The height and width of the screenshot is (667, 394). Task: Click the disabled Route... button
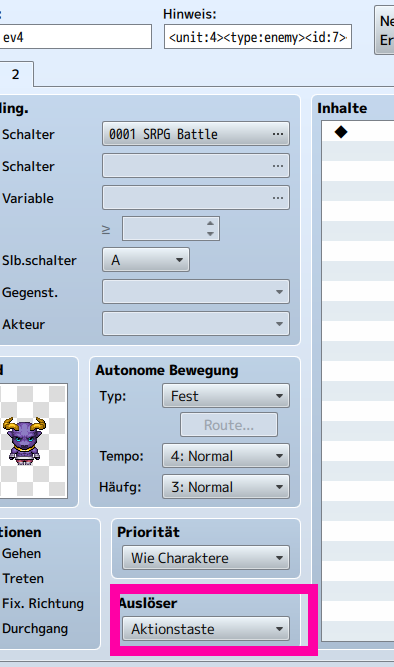click(x=229, y=425)
